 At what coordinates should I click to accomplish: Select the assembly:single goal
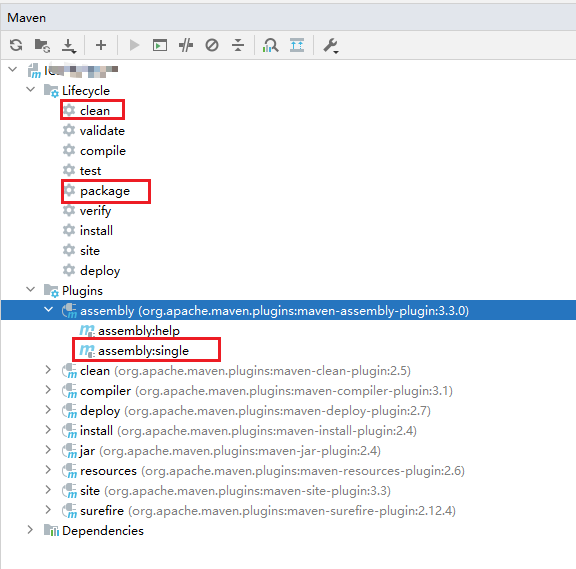tap(134, 351)
